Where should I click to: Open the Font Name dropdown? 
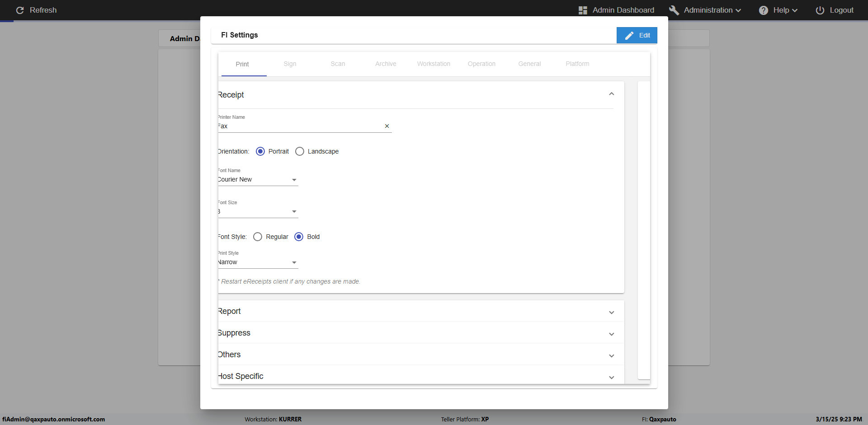pyautogui.click(x=294, y=180)
